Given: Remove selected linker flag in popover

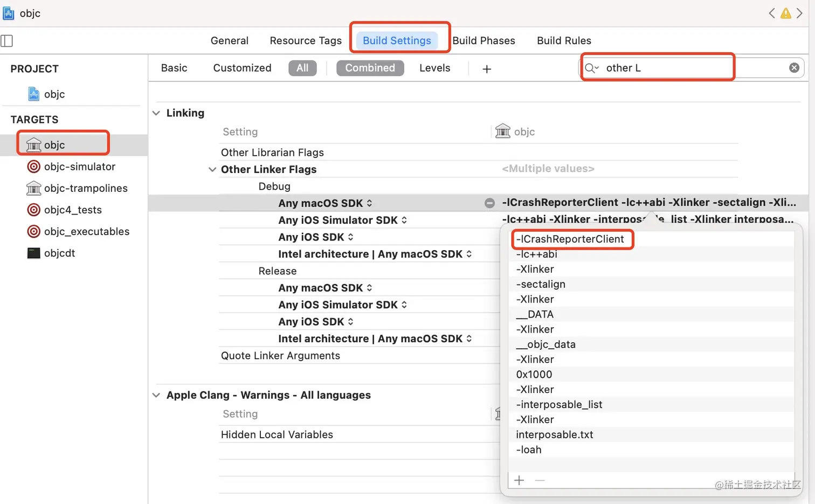Looking at the screenshot, I should click(x=540, y=480).
